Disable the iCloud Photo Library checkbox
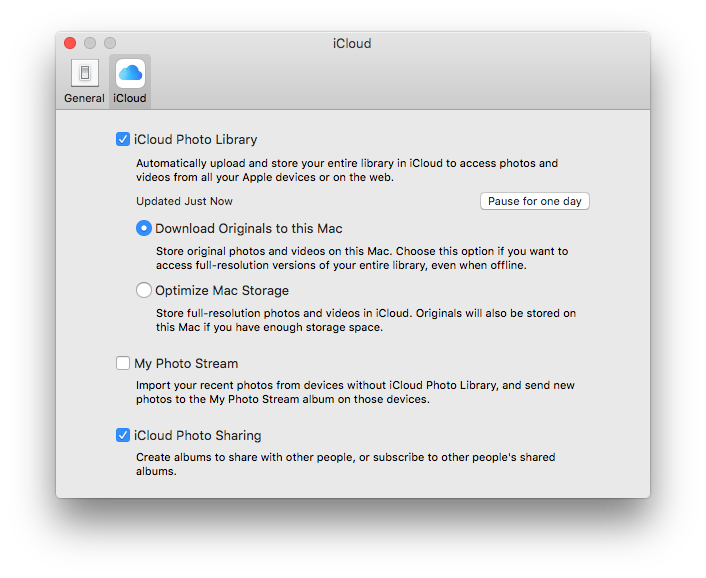This screenshot has height=578, width=706. click(123, 140)
